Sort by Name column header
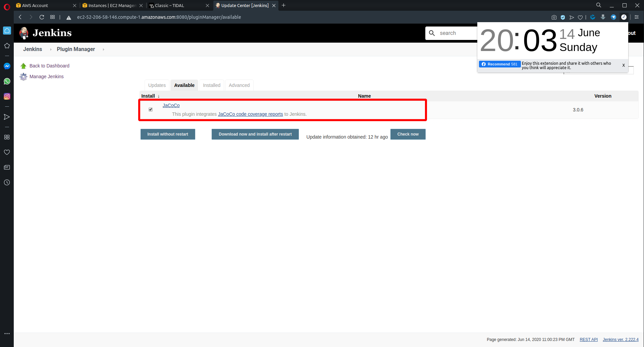This screenshot has width=644, height=347. pyautogui.click(x=364, y=96)
